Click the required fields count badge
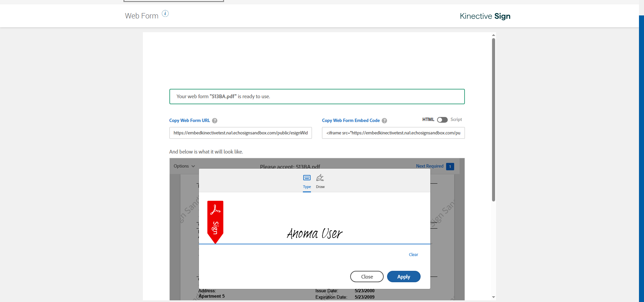644x302 pixels. [x=450, y=167]
